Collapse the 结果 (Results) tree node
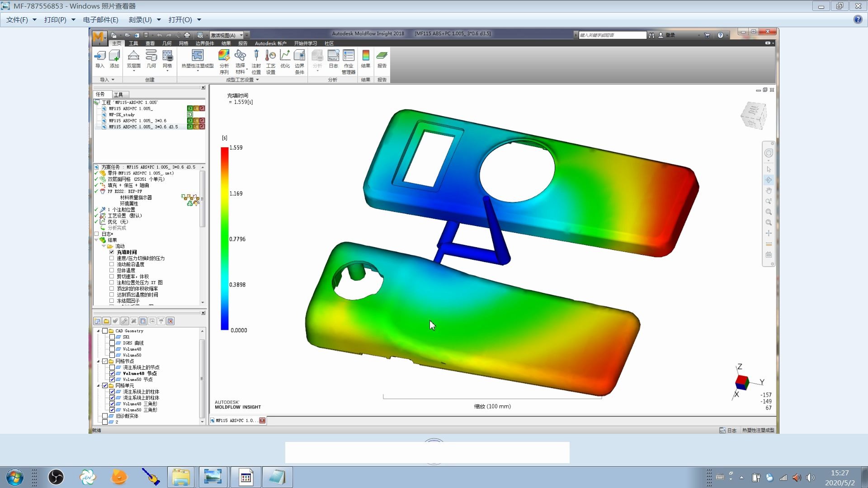The width and height of the screenshot is (868, 488). (x=96, y=240)
